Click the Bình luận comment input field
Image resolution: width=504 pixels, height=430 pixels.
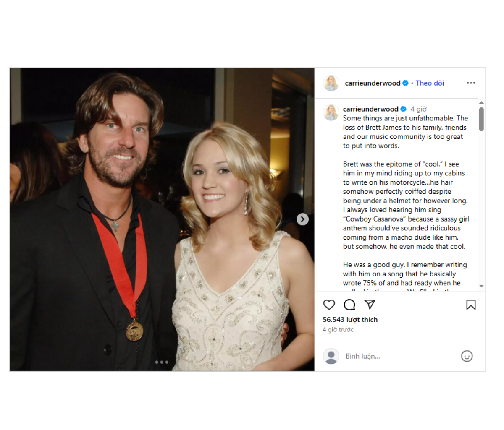point(401,356)
